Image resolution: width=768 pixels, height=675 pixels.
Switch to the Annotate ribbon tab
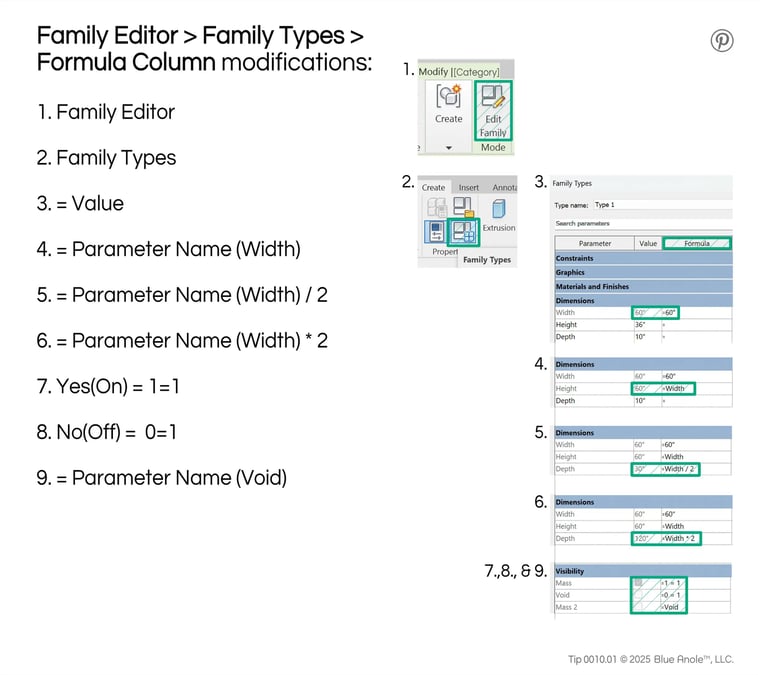504,187
